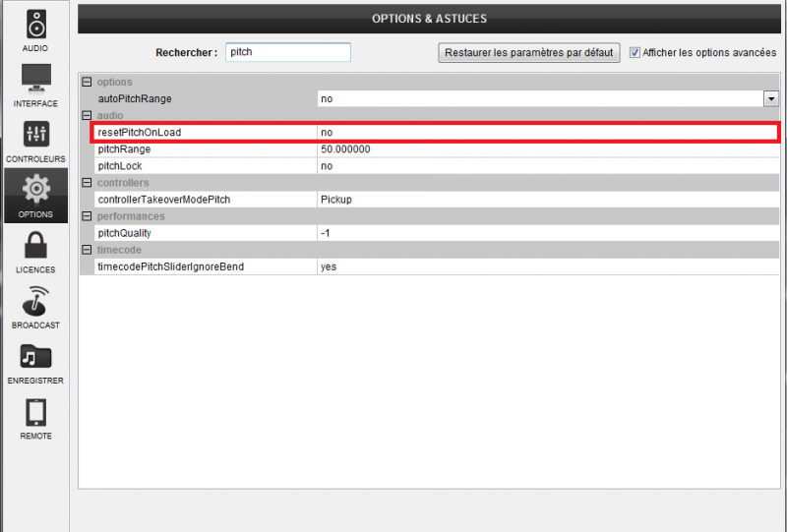Collapse the timecode section

tap(87, 250)
